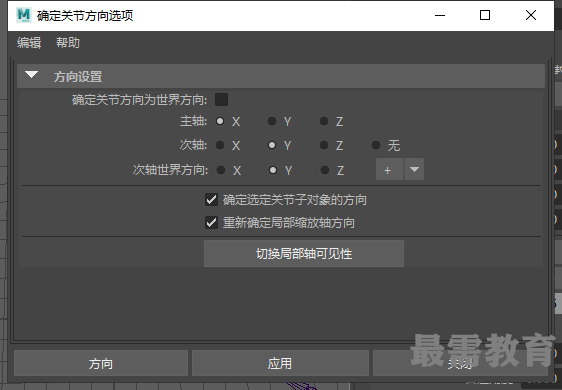This screenshot has height=390, width=562.
Task: Maximize the 确定关节方向选项 window
Action: click(485, 15)
